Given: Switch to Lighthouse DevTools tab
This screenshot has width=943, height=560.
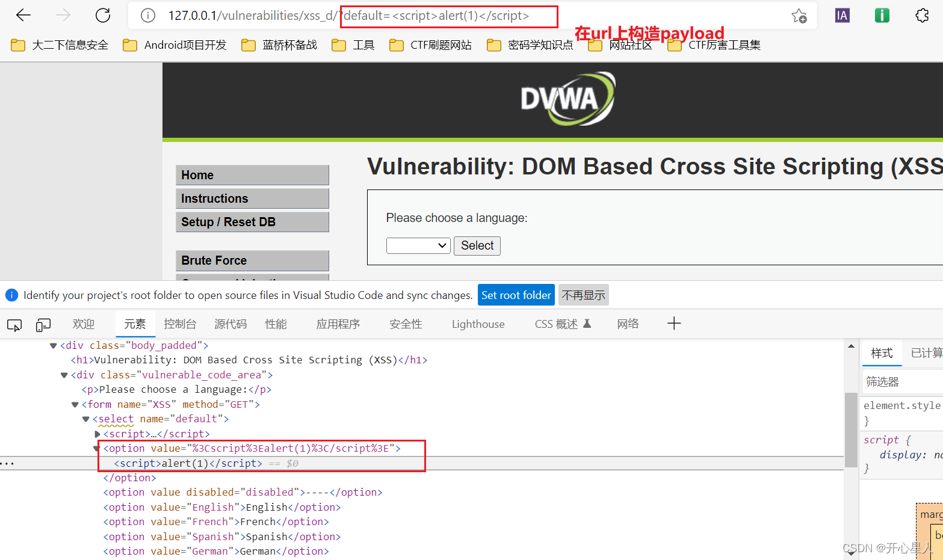Looking at the screenshot, I should click(x=478, y=324).
